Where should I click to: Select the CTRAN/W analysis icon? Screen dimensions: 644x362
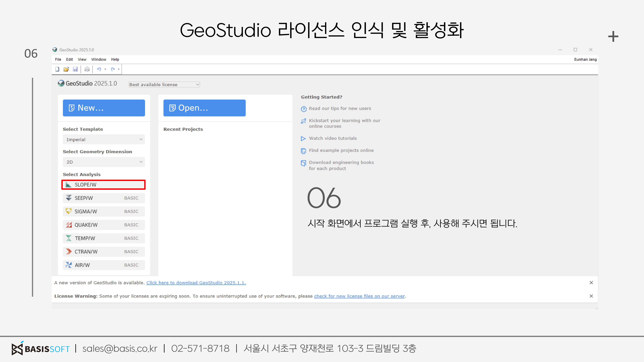[x=69, y=252]
